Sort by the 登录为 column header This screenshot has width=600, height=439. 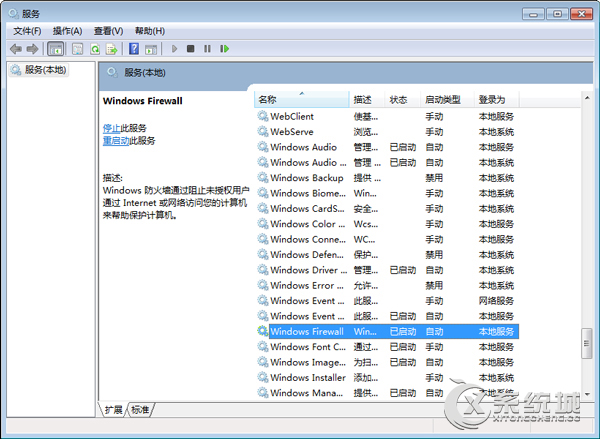coord(497,100)
